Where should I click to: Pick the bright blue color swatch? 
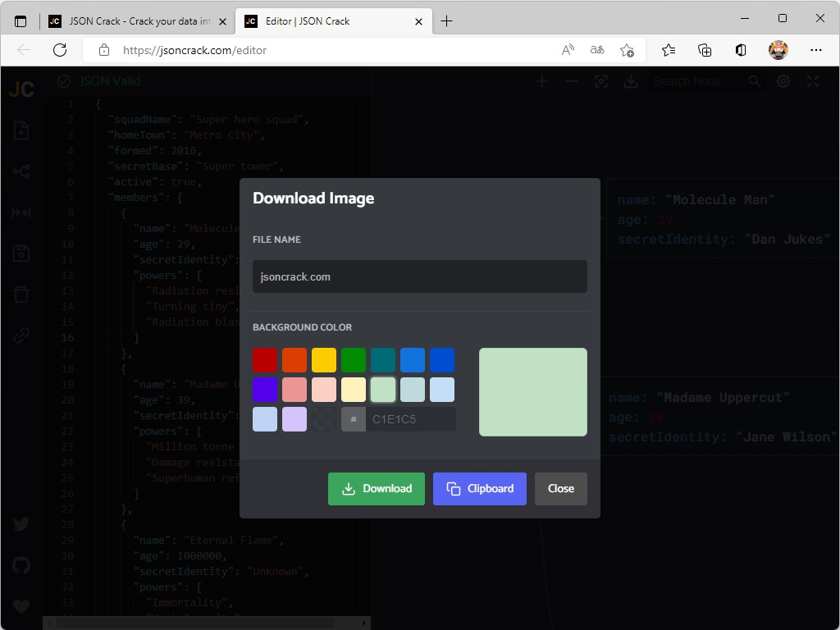tap(413, 360)
